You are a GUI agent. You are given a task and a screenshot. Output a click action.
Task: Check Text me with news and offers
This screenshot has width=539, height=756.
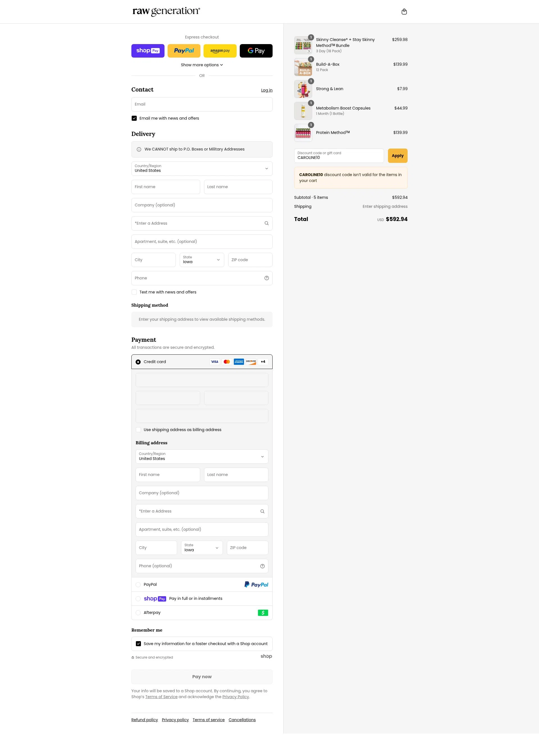click(134, 292)
